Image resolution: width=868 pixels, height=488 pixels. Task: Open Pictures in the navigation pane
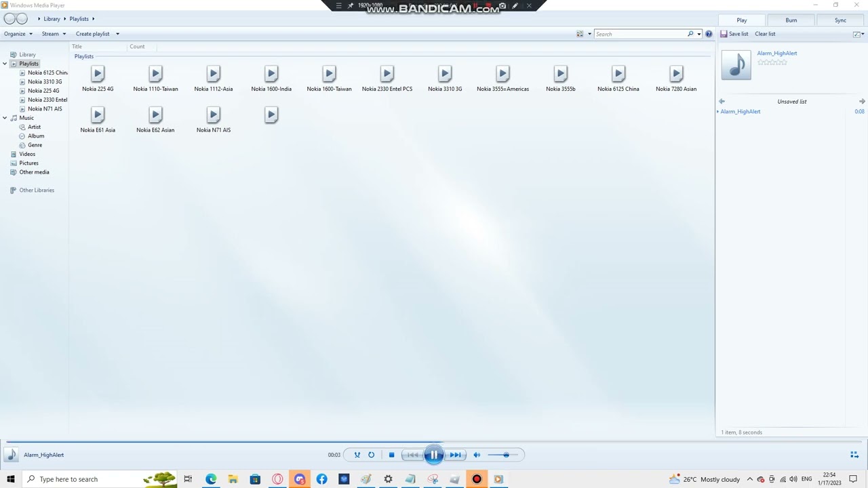[28, 163]
